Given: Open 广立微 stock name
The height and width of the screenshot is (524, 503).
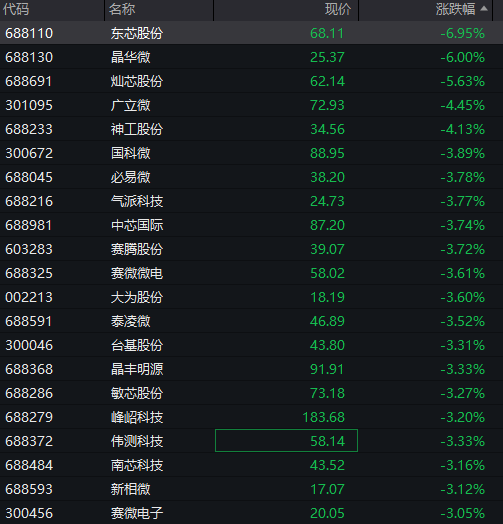Looking at the screenshot, I should pos(131,106).
